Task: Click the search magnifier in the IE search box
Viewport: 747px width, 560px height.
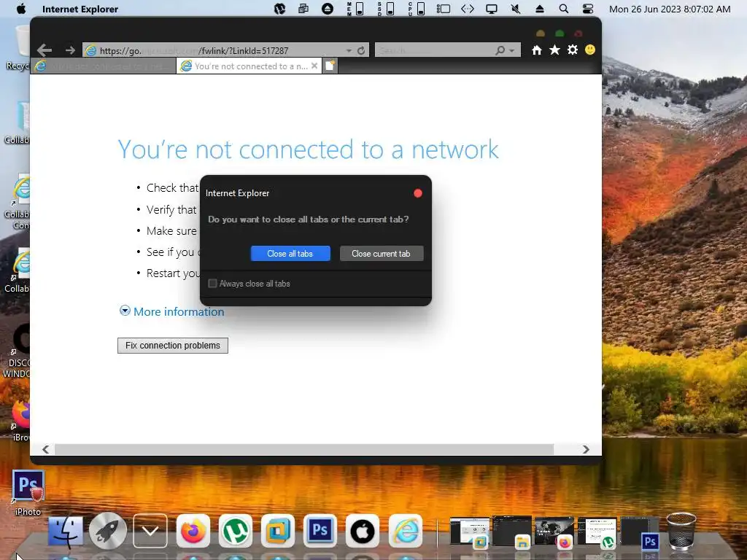Action: pos(500,50)
